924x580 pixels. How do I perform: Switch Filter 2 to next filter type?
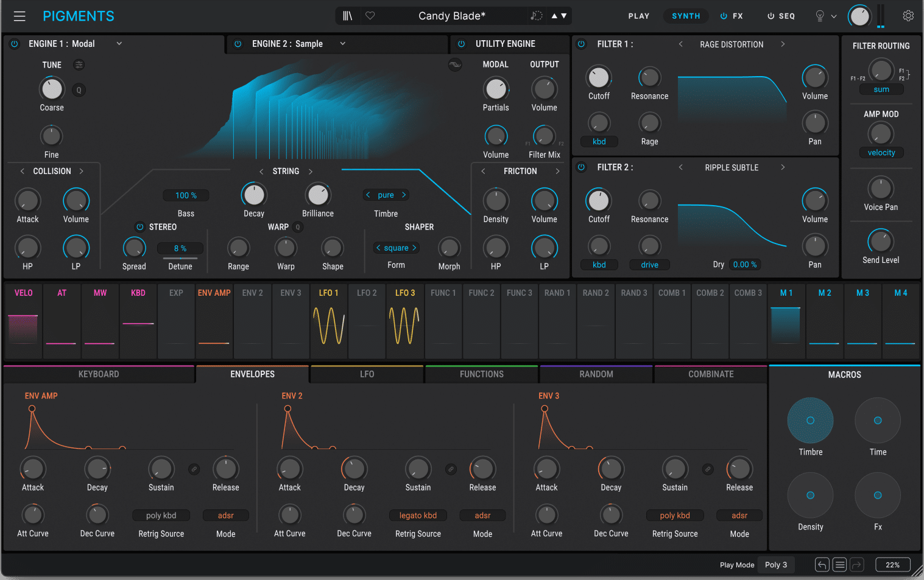783,167
